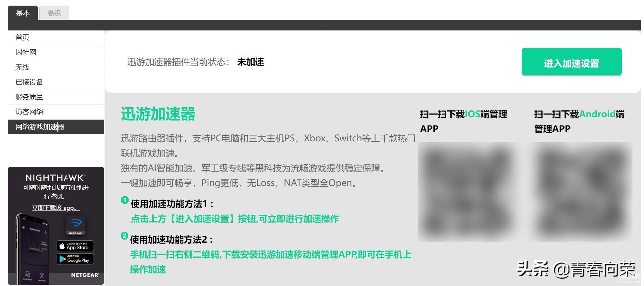The image size is (644, 286).
Task: Click 迅游加速器插件当前状态 label
Action: click(x=178, y=62)
